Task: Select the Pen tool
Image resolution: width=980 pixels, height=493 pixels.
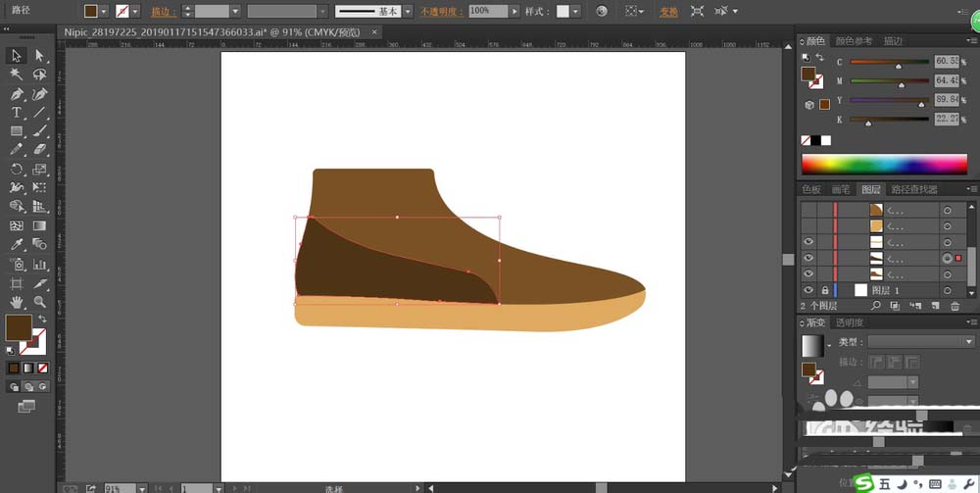Action: [17, 94]
